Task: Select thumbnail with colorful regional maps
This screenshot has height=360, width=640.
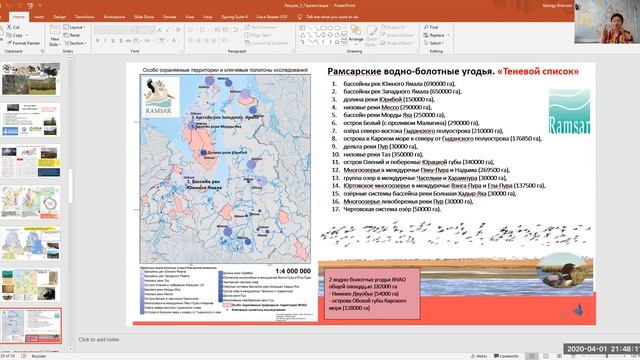Action: tap(31, 202)
